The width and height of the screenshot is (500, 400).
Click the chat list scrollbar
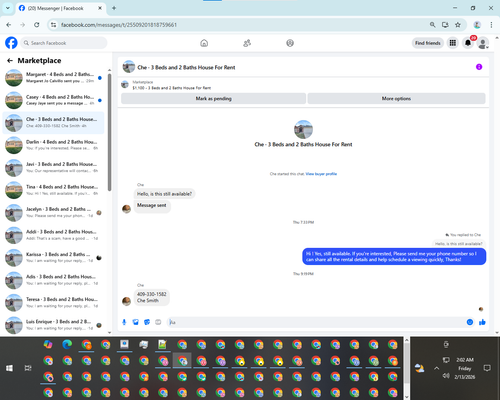click(x=109, y=132)
